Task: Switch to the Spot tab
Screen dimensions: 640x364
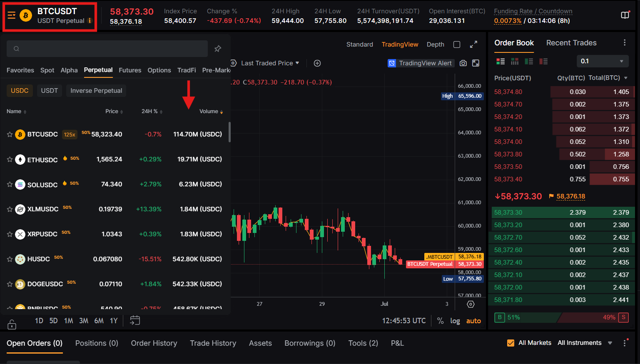Action: [47, 70]
